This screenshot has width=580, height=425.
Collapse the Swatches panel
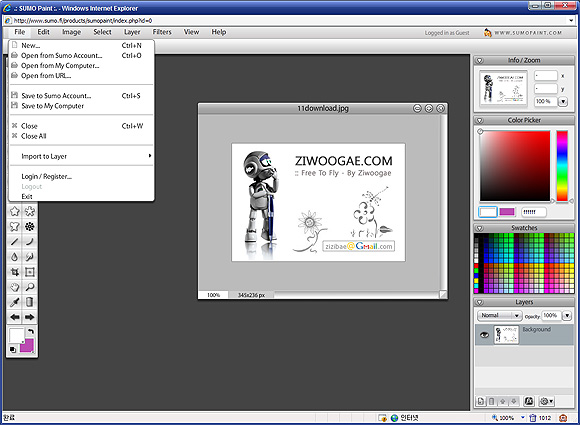point(479,228)
